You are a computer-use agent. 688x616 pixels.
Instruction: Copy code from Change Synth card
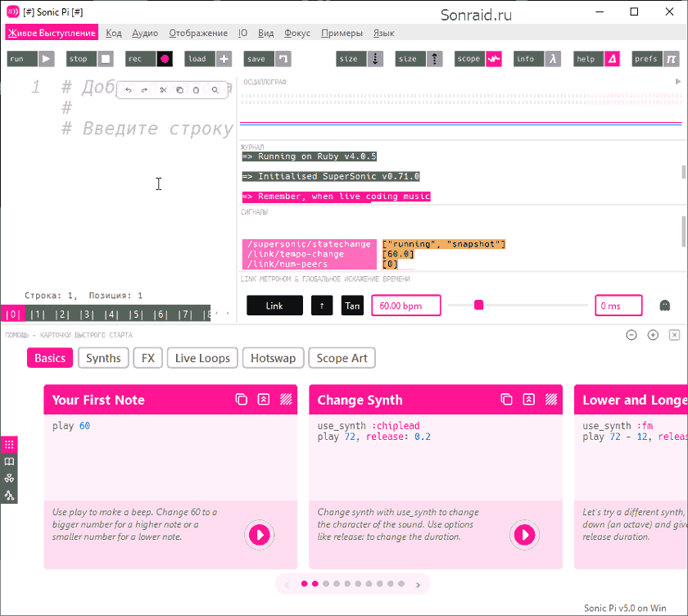[x=507, y=399]
